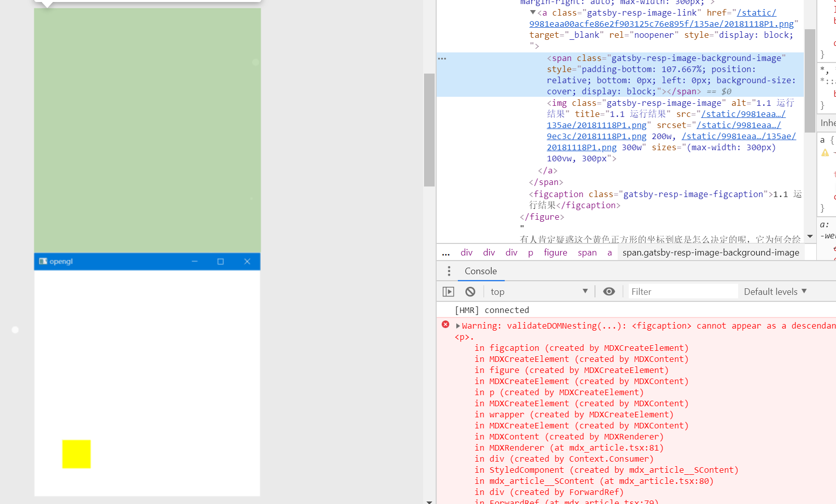Viewport: 836px width, 504px height.
Task: Select figure in the element breadcrumb
Action: click(x=556, y=253)
